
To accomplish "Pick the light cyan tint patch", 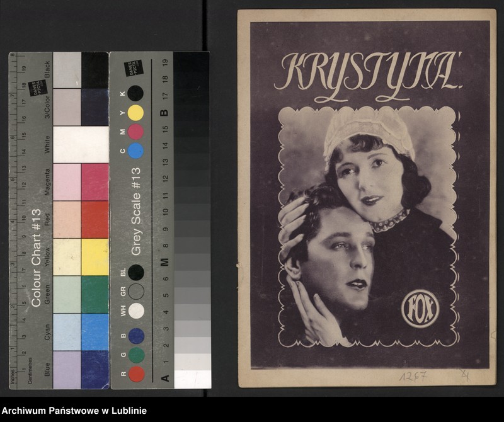I will (x=67, y=332).
